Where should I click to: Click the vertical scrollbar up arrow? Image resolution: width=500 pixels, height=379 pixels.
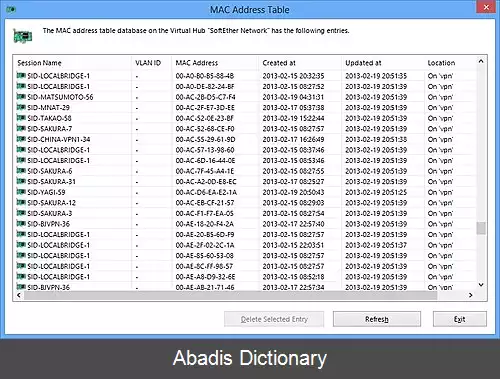[x=481, y=61]
